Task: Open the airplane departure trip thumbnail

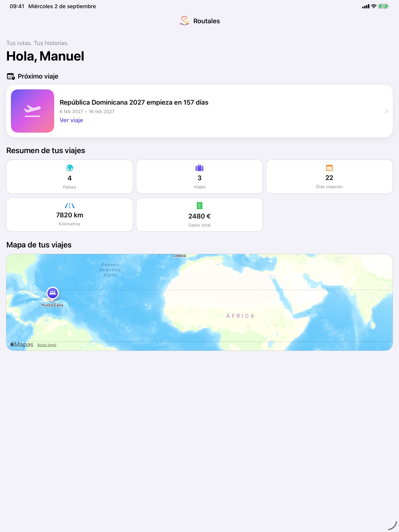Action: tap(32, 111)
